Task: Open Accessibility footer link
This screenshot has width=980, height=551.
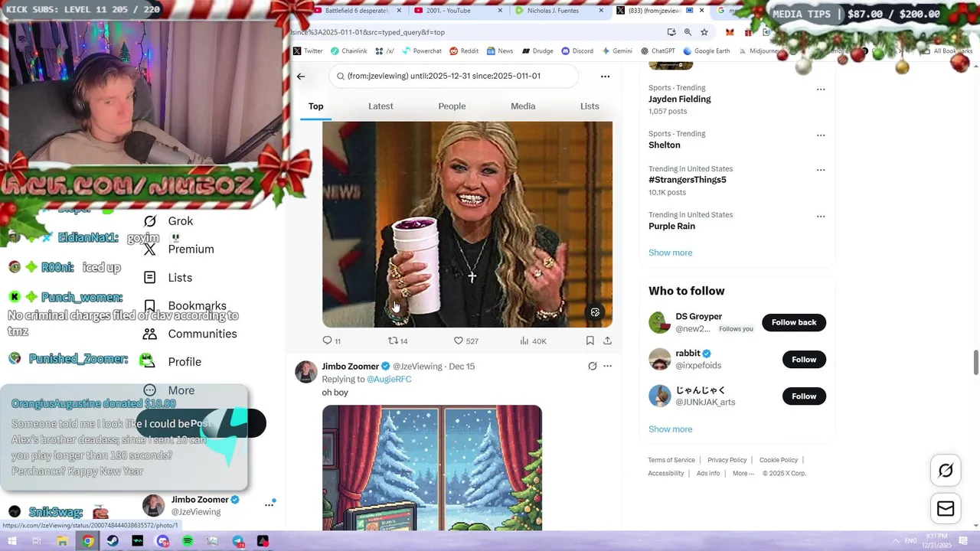Action: pyautogui.click(x=666, y=473)
